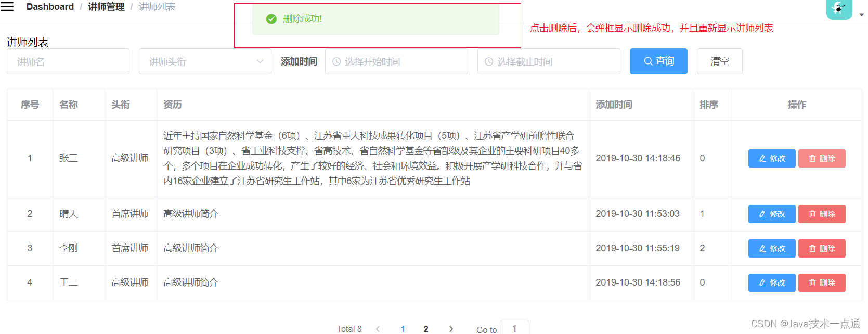The width and height of the screenshot is (868, 334).
Task: Select pagination page 2
Action: pos(426,329)
